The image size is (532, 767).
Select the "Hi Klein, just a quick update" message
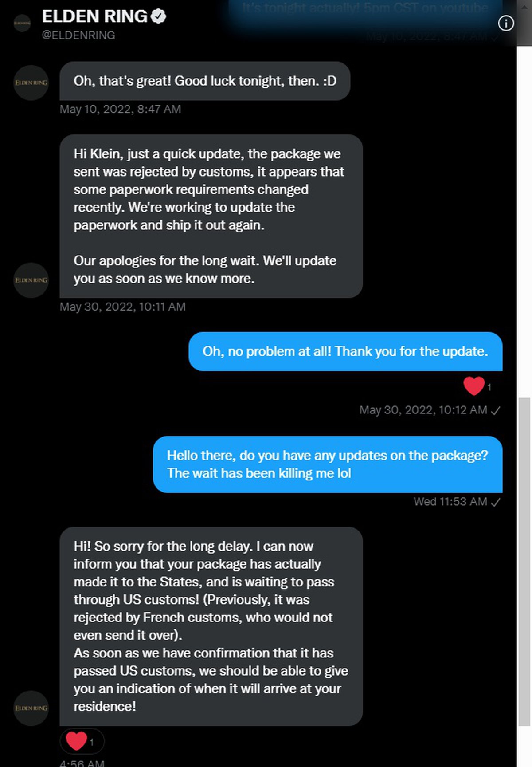point(211,216)
